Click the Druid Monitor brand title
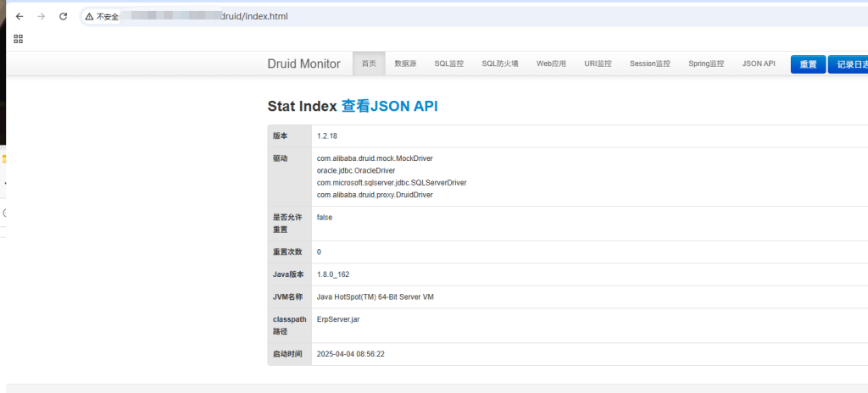Image resolution: width=868 pixels, height=393 pixels. (x=303, y=64)
